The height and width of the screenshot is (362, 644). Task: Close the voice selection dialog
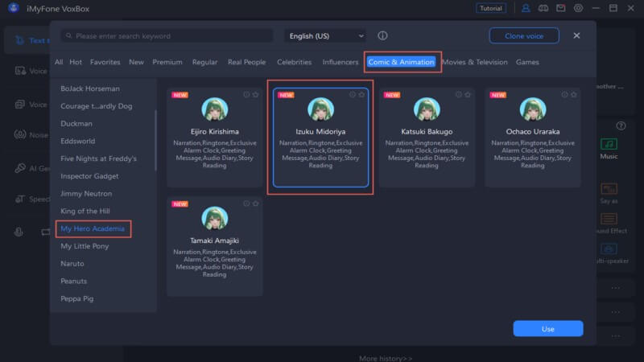click(x=576, y=35)
